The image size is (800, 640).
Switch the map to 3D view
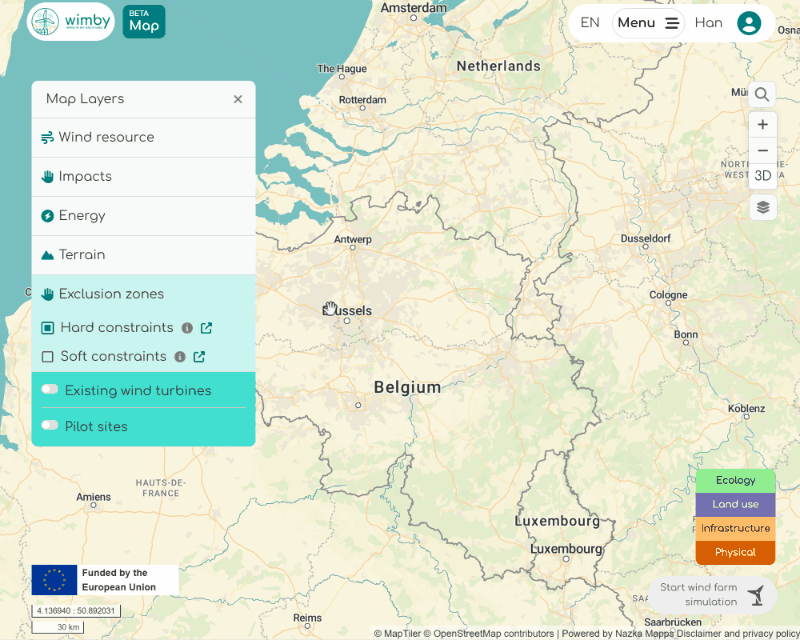click(x=762, y=176)
